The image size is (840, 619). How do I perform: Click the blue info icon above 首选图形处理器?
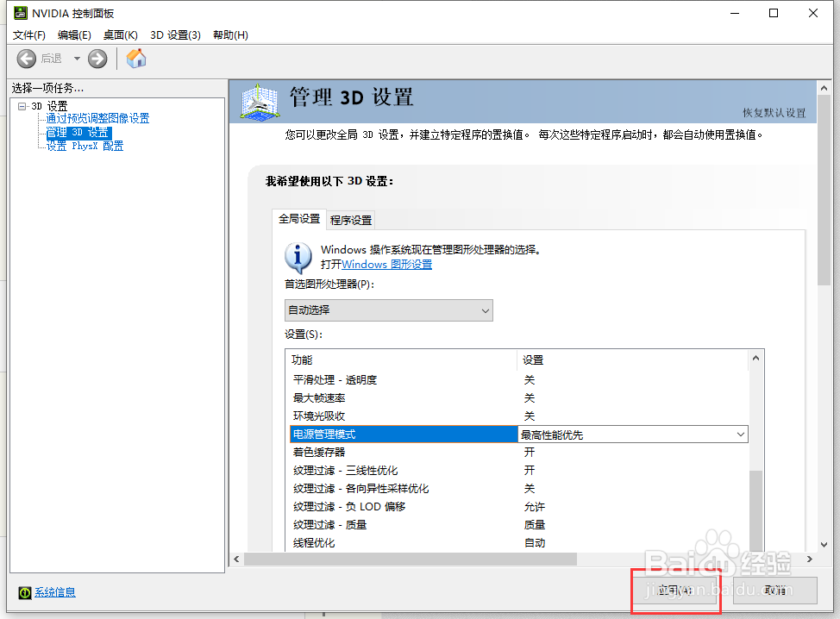(298, 258)
